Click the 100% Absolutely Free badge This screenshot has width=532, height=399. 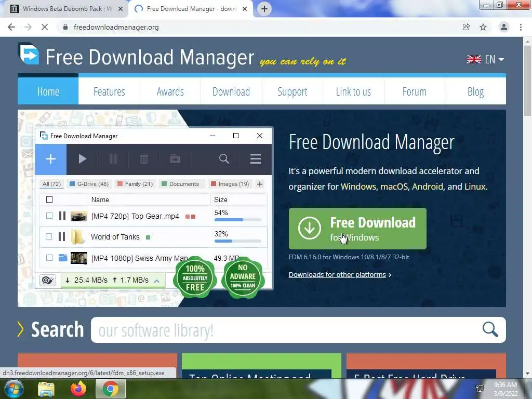[x=195, y=278]
